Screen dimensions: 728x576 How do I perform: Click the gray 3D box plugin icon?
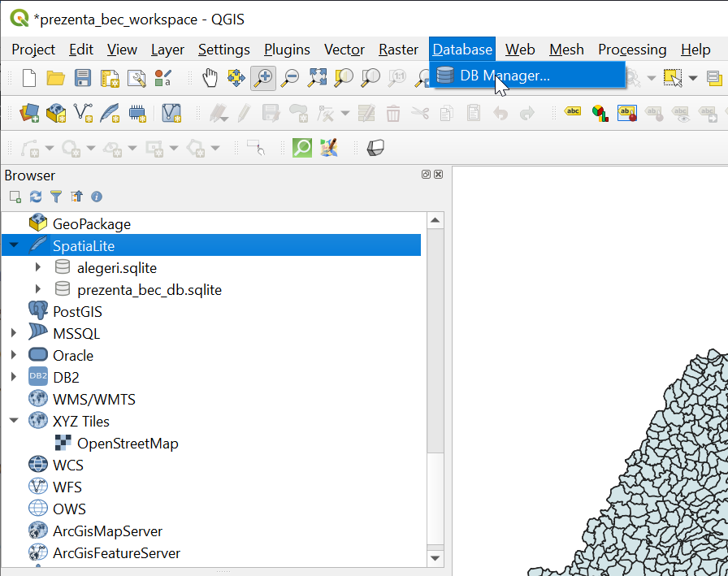[x=375, y=148]
